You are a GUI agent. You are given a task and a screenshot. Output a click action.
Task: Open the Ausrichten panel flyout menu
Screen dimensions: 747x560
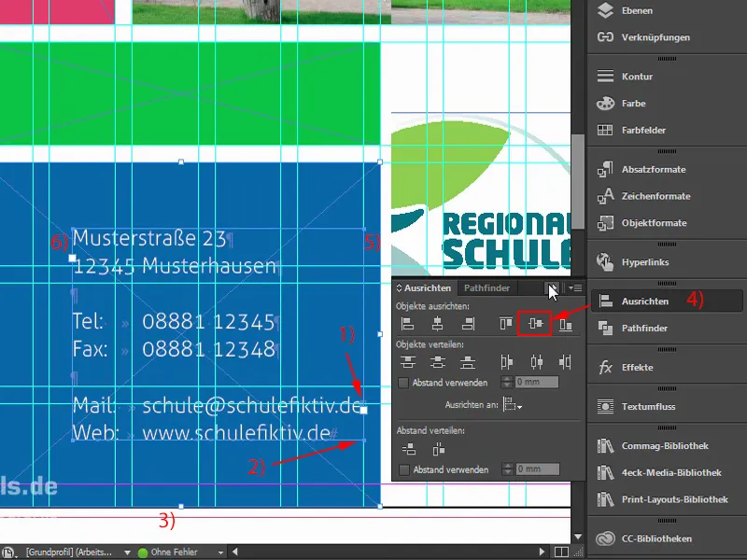575,288
